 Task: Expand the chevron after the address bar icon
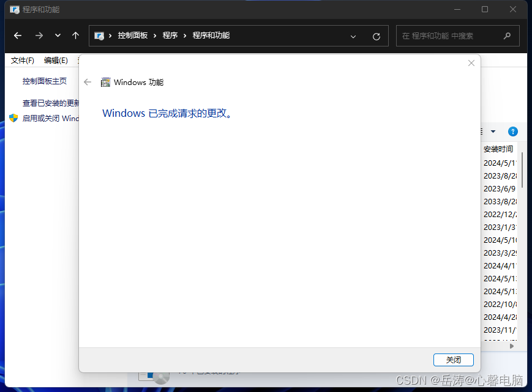(x=110, y=35)
